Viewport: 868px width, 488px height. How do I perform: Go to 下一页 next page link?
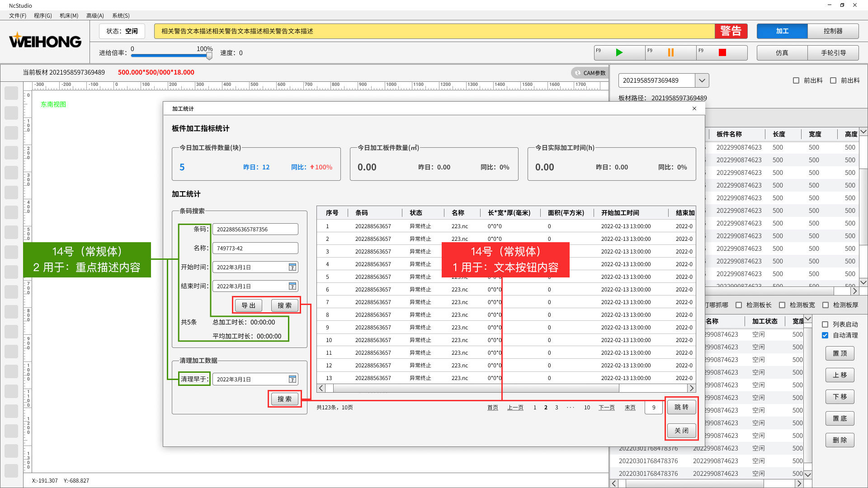[607, 408]
